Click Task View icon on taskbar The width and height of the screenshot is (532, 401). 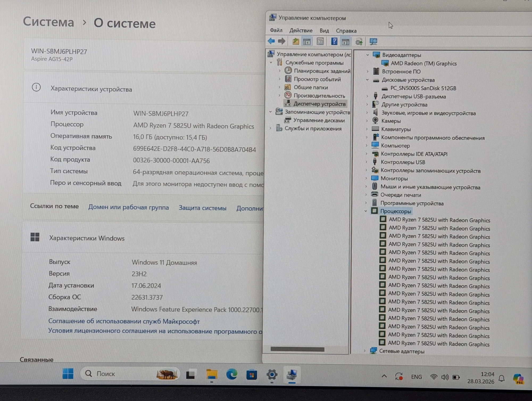coord(190,374)
